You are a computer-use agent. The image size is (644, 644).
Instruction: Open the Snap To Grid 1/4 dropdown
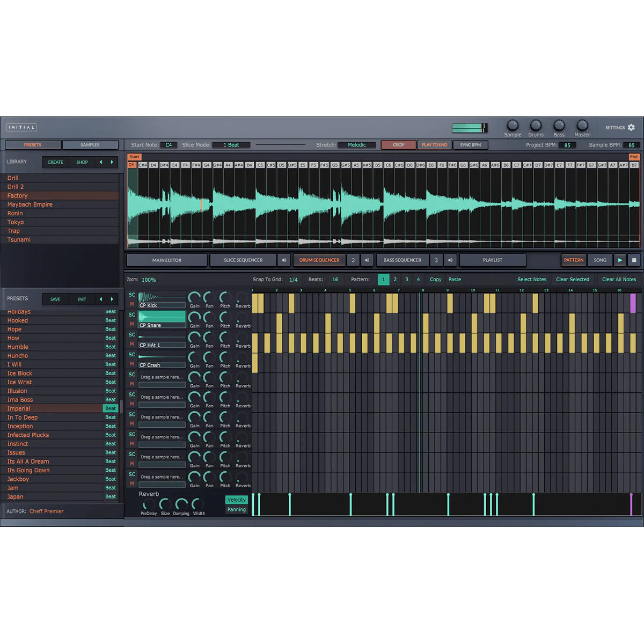click(294, 280)
